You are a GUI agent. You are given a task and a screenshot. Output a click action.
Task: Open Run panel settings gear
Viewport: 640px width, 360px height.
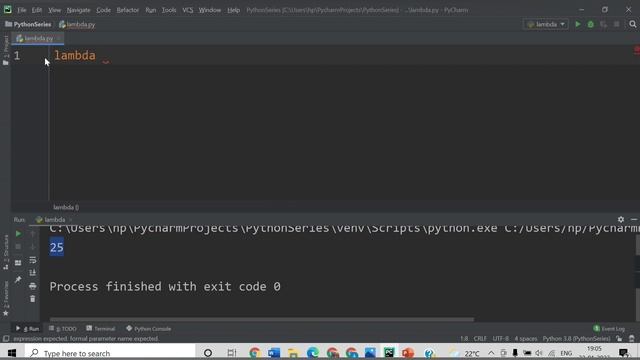(621, 220)
